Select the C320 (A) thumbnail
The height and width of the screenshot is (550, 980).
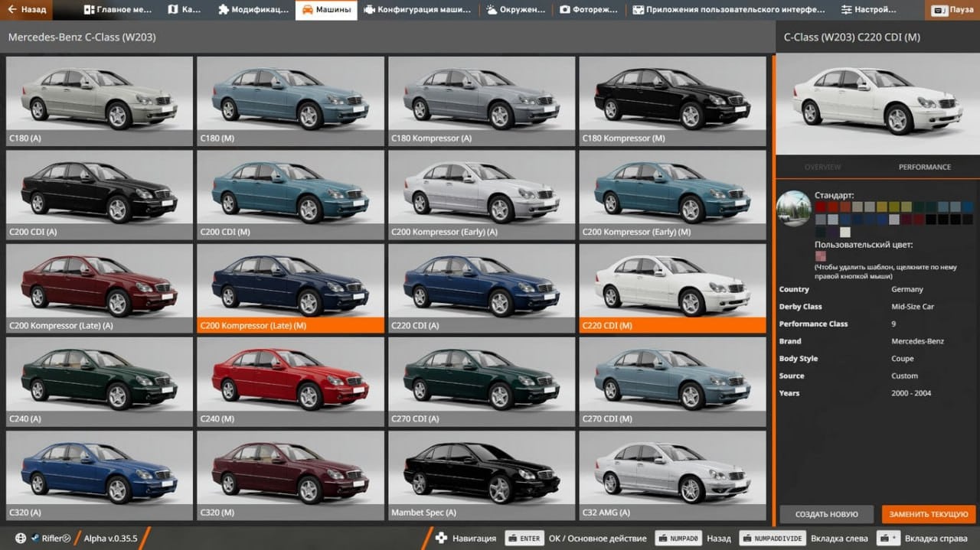point(100,475)
